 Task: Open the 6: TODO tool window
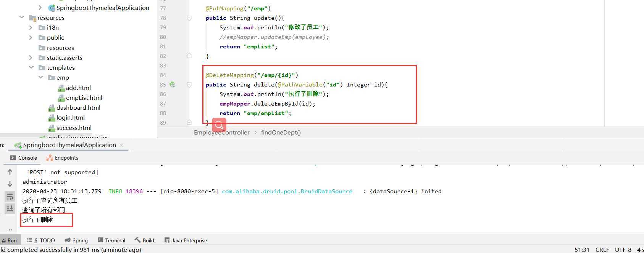coord(41,240)
